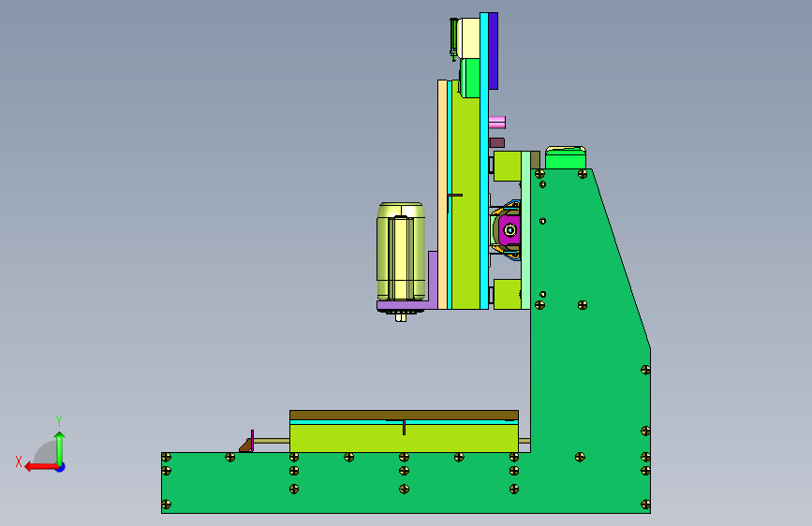
Task: Select the purple L-shaped motor bracket
Action: click(433, 282)
